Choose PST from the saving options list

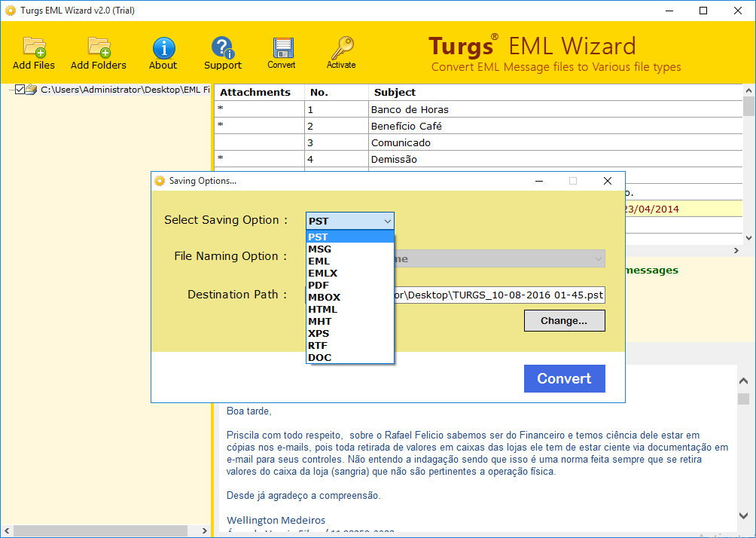coord(350,237)
